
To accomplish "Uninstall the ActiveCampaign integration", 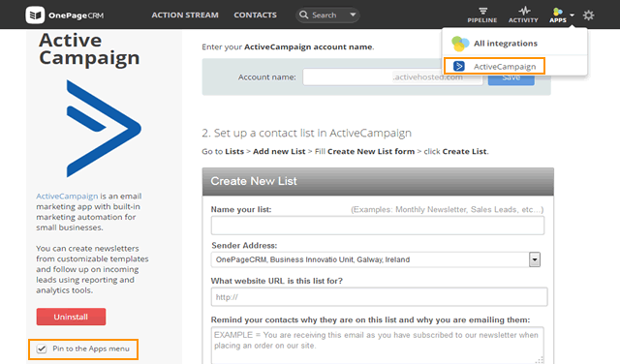I will pos(71,317).
